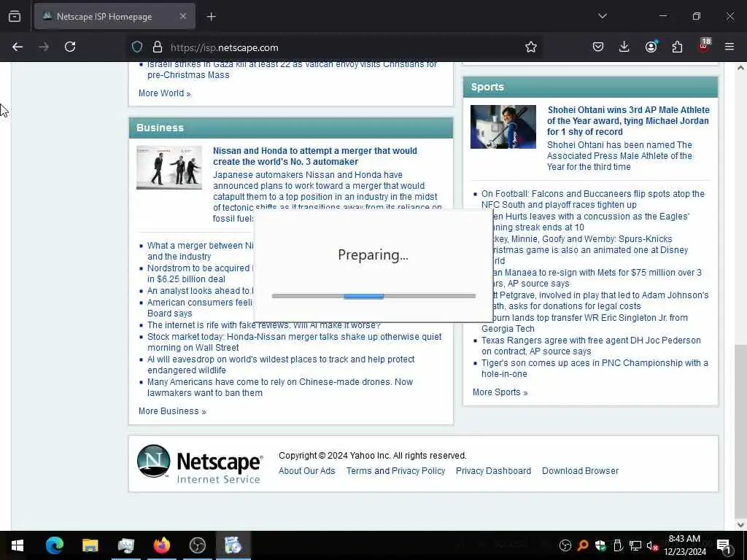This screenshot has height=560, width=747.
Task: Click the Netscape Internet Service footer logo
Action: (200, 464)
